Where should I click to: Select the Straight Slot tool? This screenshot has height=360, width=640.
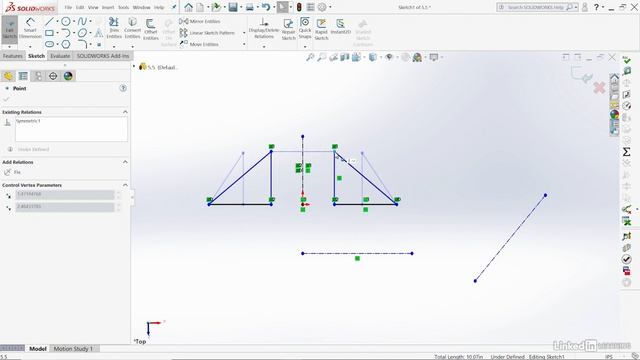[49, 44]
